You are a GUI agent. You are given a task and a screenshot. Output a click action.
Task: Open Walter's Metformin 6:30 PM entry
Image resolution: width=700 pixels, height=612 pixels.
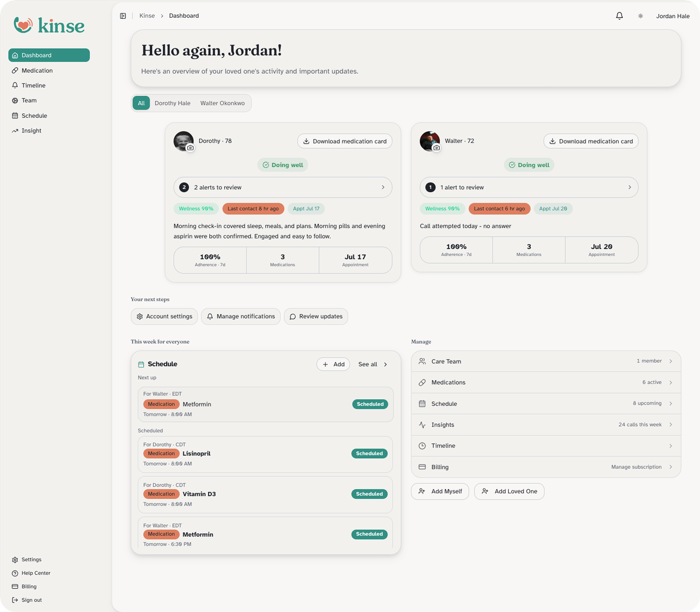(265, 533)
